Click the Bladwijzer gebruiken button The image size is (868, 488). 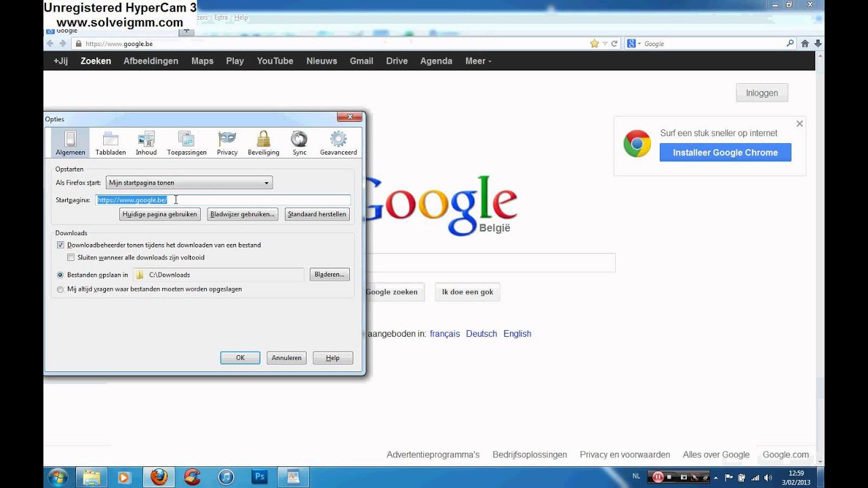coord(243,214)
